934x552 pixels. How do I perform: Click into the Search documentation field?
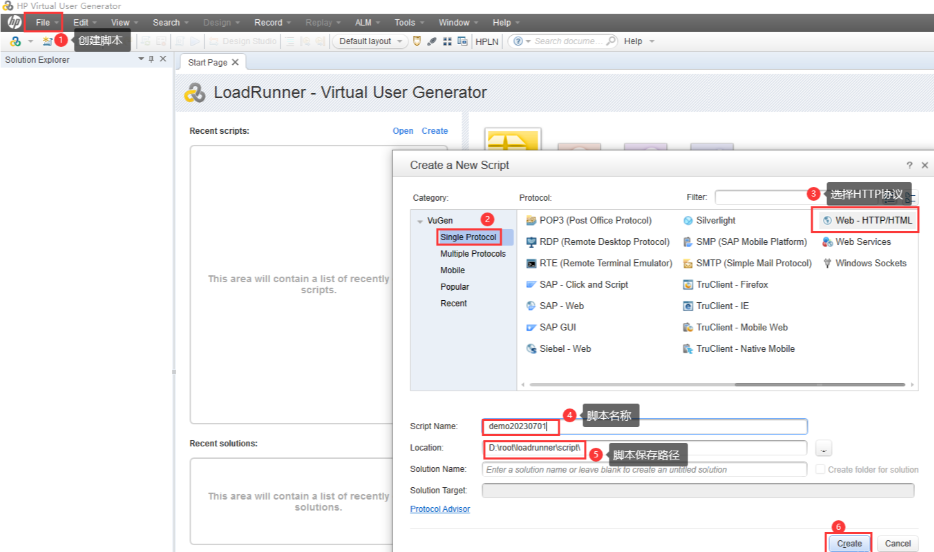[x=569, y=41]
